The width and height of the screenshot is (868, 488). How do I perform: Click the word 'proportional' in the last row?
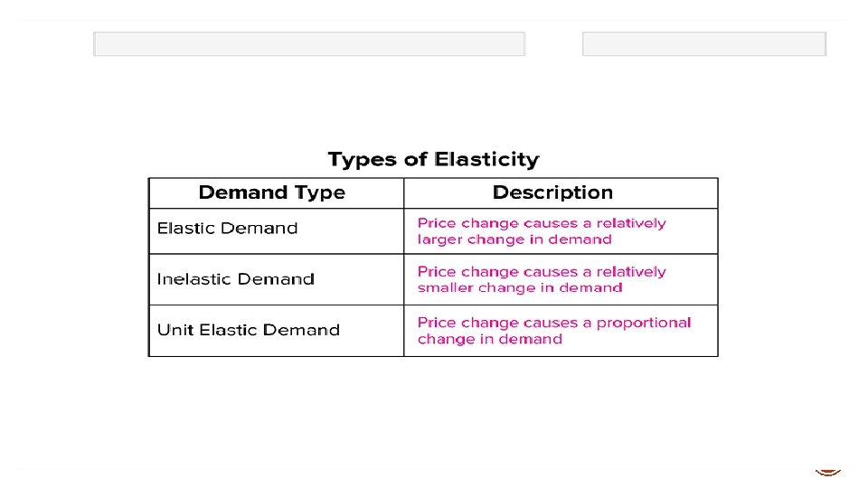(647, 323)
